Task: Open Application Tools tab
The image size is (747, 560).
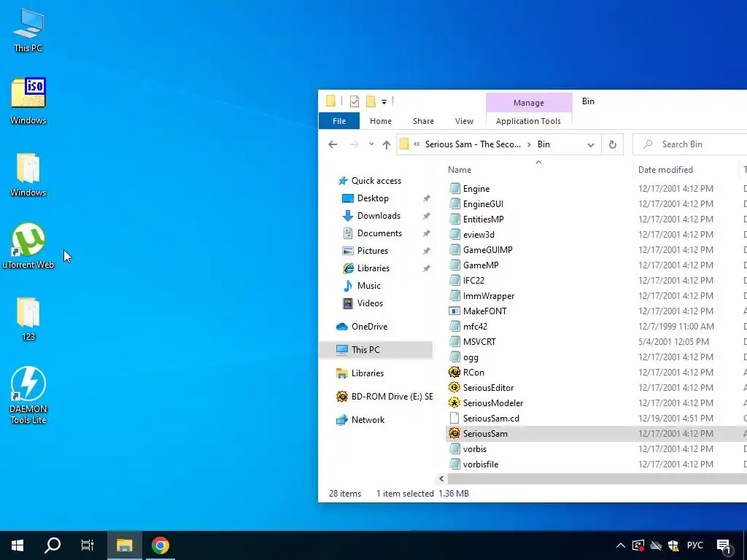Action: click(528, 121)
